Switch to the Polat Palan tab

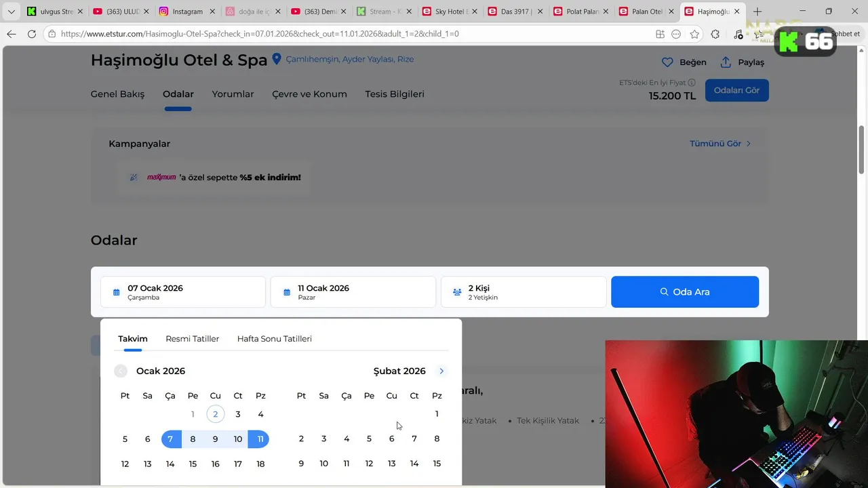point(582,12)
